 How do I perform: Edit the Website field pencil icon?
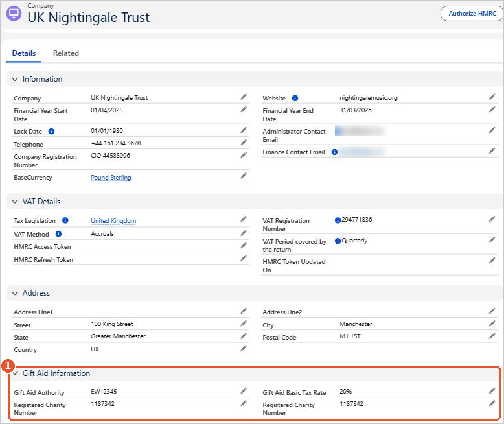coord(492,97)
